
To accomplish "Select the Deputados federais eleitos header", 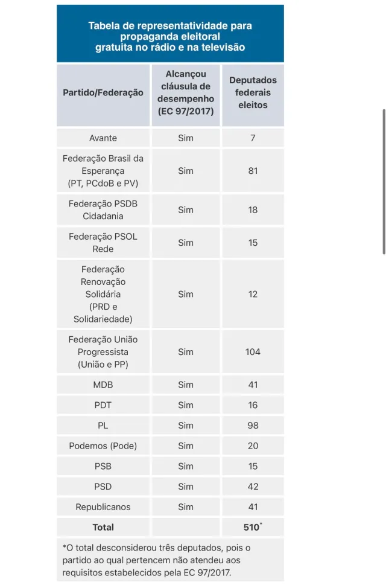I will (253, 95).
